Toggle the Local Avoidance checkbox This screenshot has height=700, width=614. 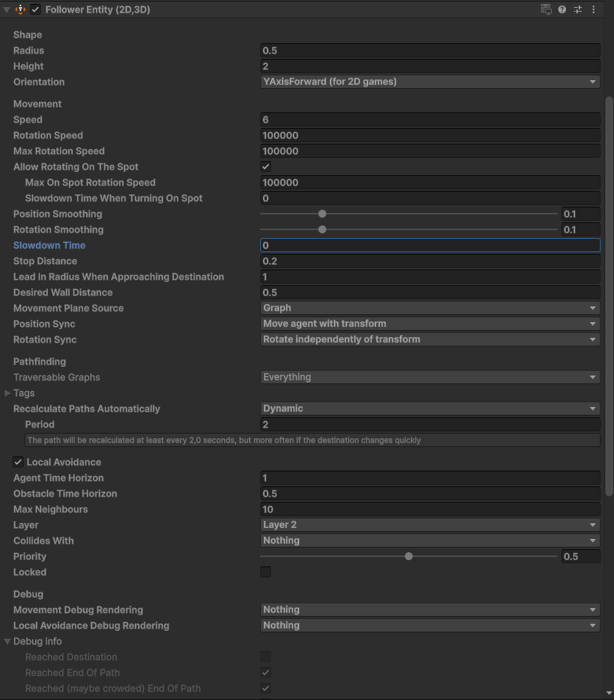pyautogui.click(x=18, y=462)
